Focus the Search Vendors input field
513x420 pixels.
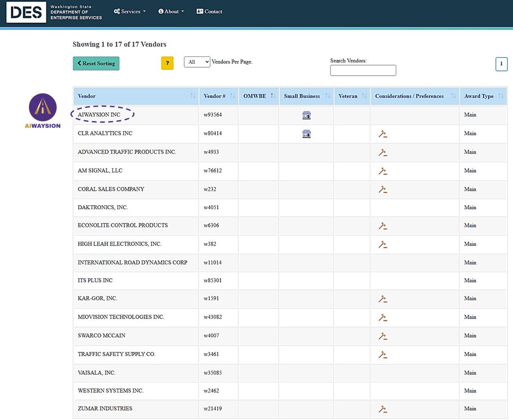click(x=363, y=70)
